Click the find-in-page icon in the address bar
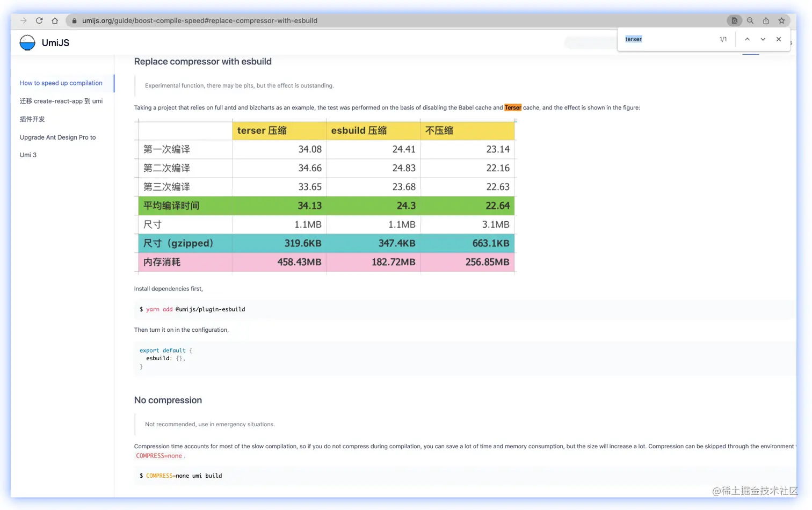 [x=734, y=20]
